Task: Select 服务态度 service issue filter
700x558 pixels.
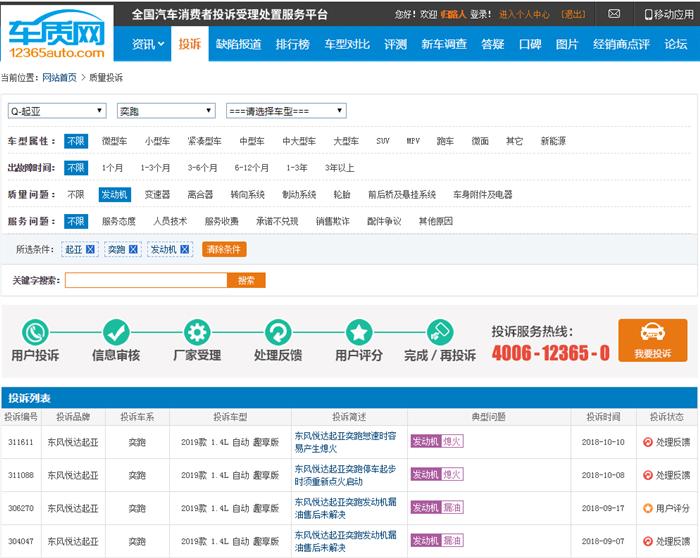Action: pos(118,221)
